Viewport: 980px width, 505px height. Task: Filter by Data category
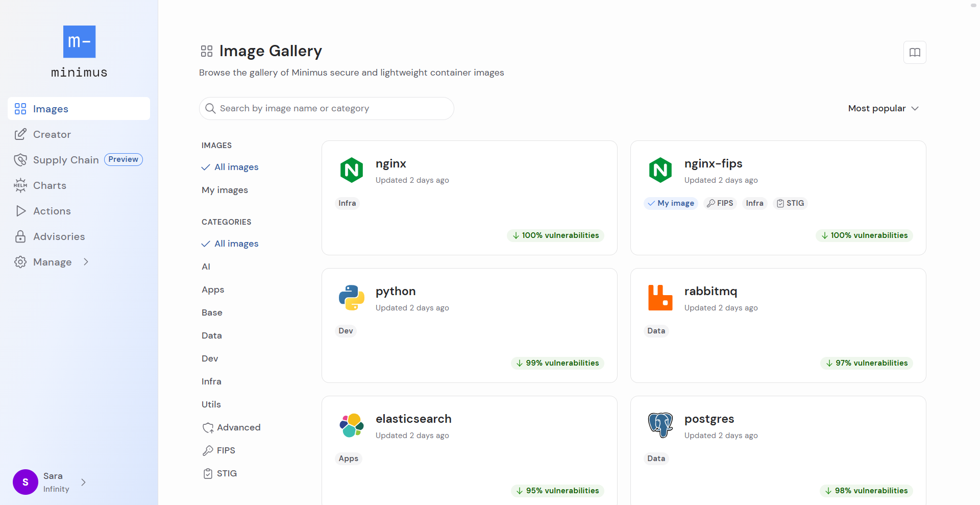pos(211,335)
